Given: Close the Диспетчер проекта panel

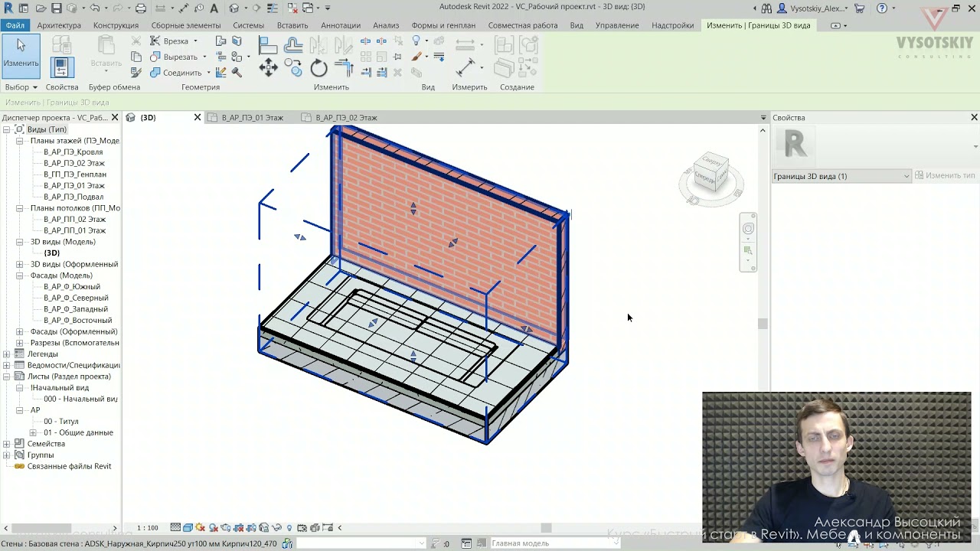Looking at the screenshot, I should click(x=115, y=118).
